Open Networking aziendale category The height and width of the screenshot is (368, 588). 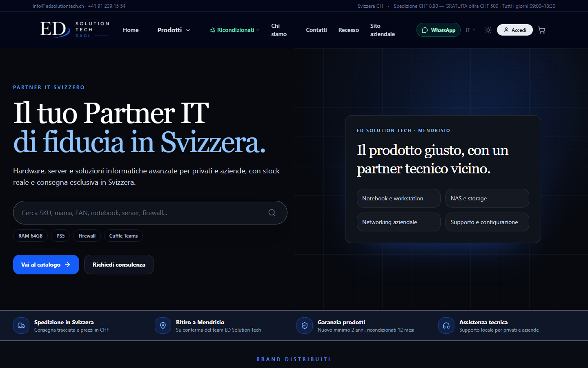coord(399,222)
